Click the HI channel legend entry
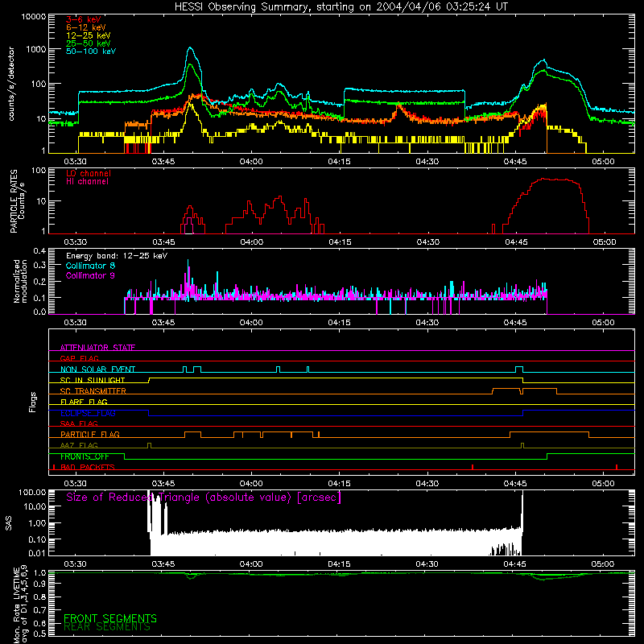The width and height of the screenshot is (644, 644). click(87, 182)
